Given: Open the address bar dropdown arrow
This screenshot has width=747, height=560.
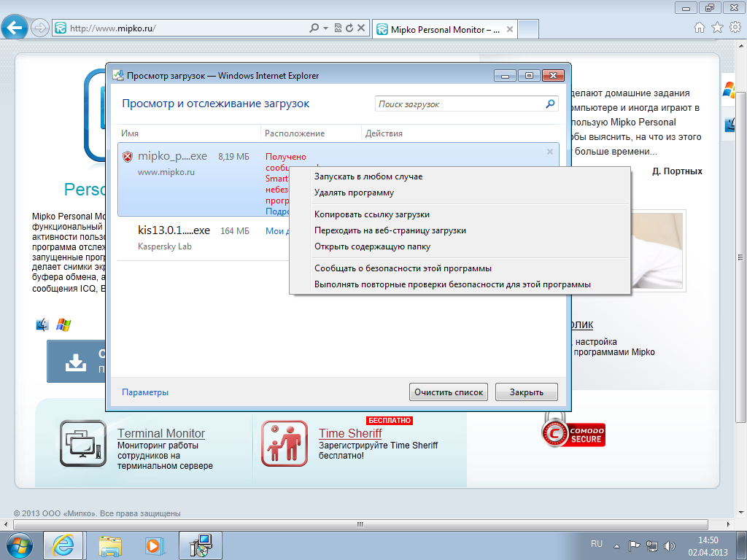Looking at the screenshot, I should 326,28.
